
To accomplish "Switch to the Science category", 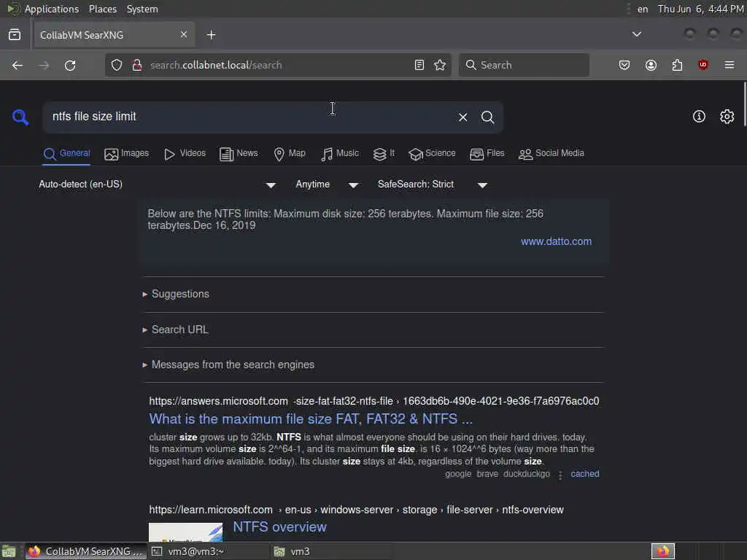I will (x=432, y=153).
